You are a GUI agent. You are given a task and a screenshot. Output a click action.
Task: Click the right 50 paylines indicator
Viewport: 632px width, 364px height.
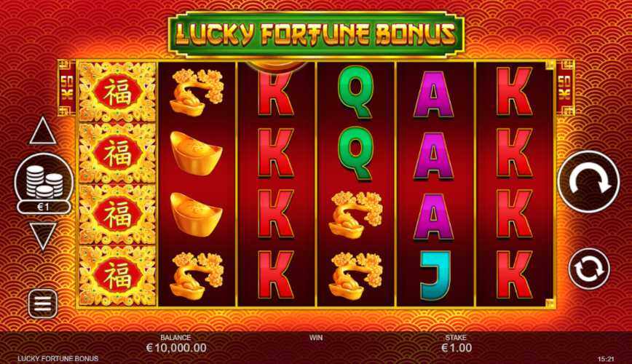[x=565, y=88]
